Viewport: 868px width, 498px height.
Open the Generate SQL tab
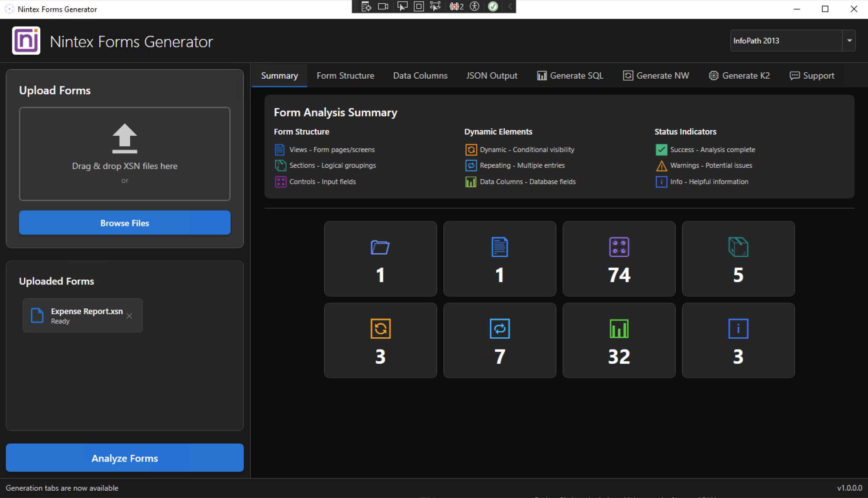570,75
